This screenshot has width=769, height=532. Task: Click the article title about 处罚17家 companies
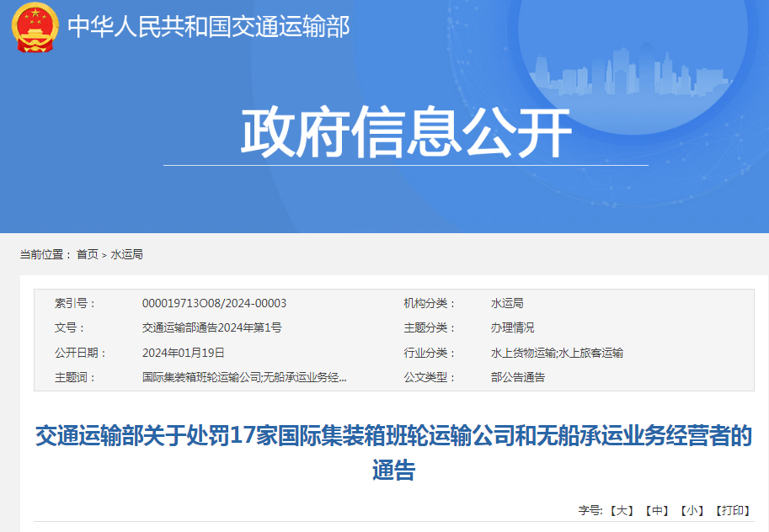[394, 453]
